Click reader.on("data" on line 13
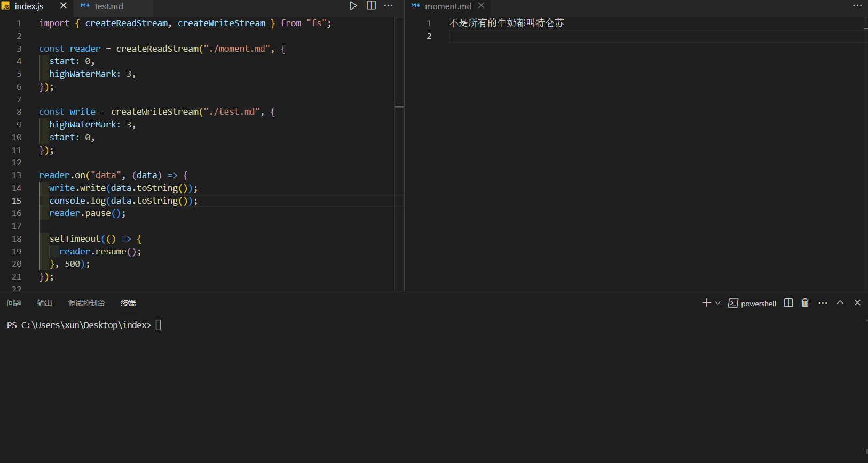This screenshot has width=868, height=463. (x=80, y=175)
